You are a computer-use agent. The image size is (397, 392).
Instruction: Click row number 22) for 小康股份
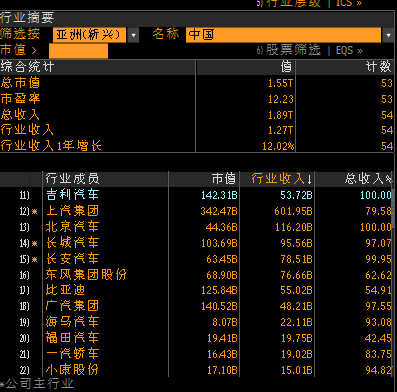pos(24,370)
